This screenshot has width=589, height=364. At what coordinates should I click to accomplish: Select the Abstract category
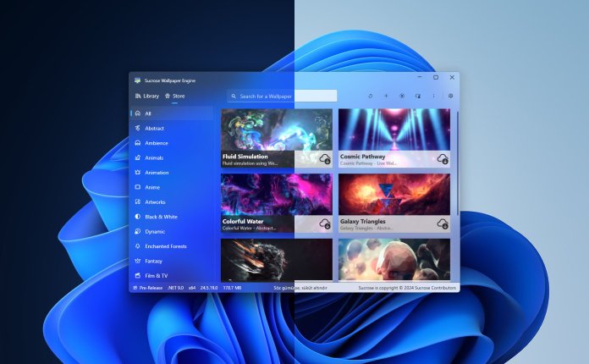pyautogui.click(x=172, y=128)
